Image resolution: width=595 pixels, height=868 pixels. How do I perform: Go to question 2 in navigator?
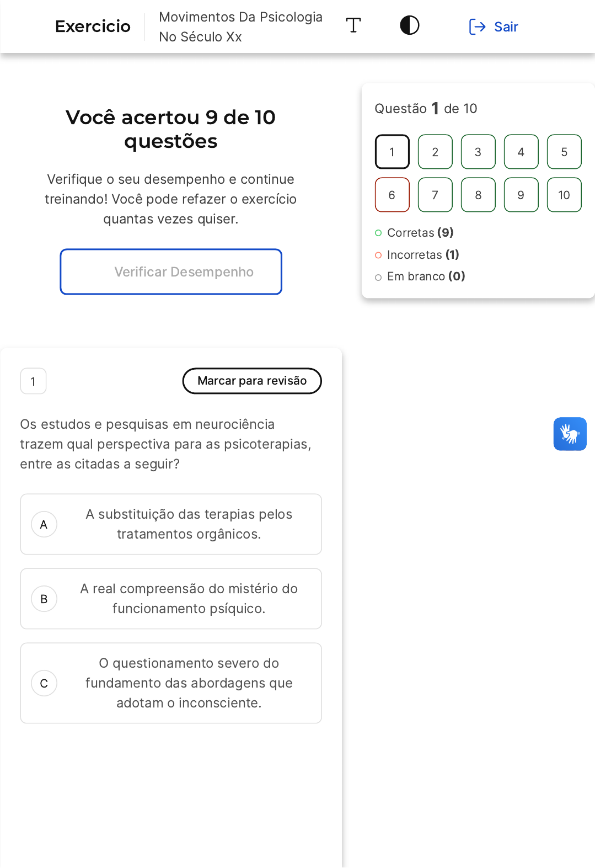pyautogui.click(x=435, y=152)
